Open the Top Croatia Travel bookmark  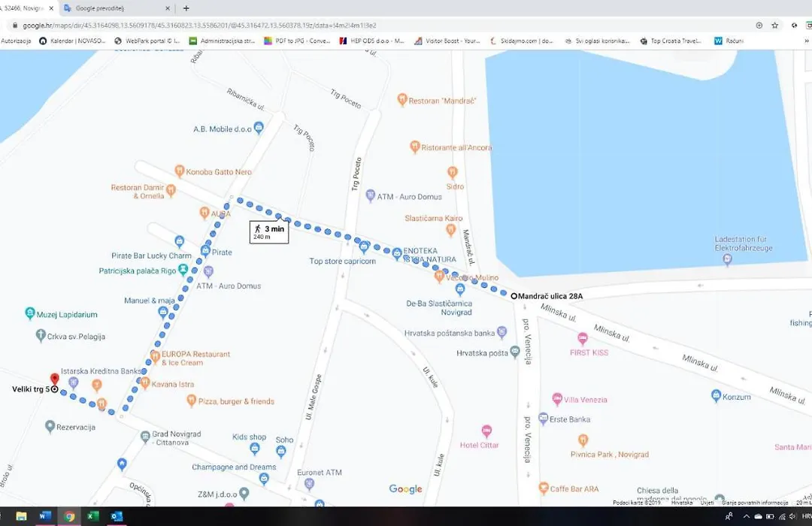(x=671, y=41)
